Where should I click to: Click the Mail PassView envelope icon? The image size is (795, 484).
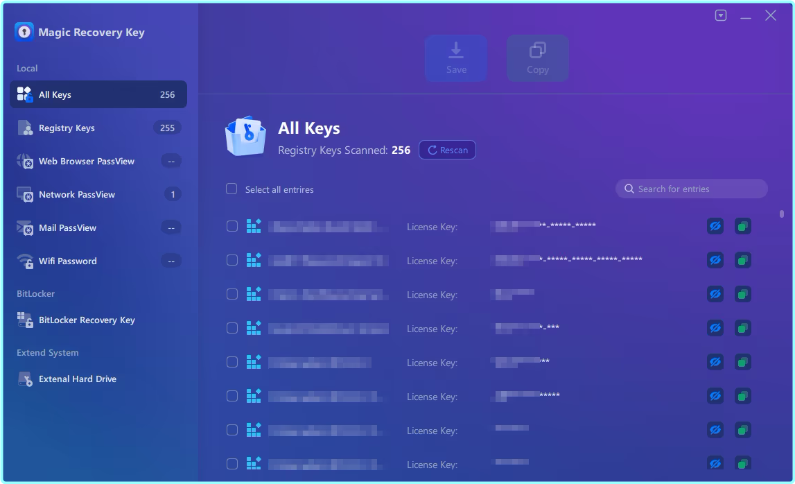pos(25,228)
